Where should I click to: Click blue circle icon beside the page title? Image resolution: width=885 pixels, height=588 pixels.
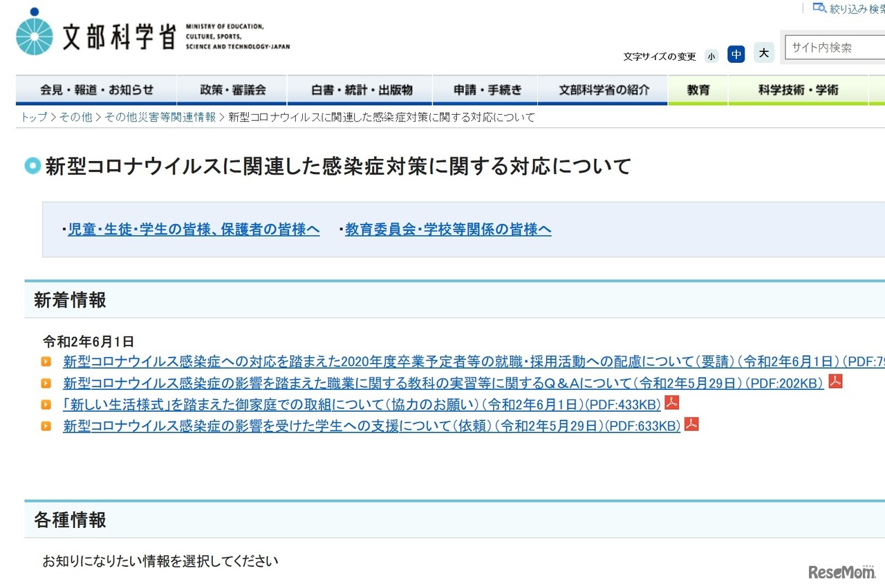(x=31, y=166)
